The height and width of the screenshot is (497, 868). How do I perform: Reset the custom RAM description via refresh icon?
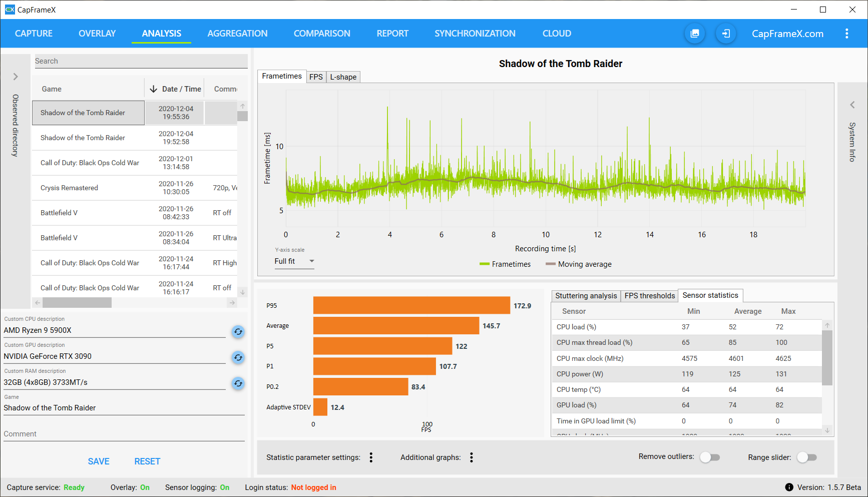(238, 383)
